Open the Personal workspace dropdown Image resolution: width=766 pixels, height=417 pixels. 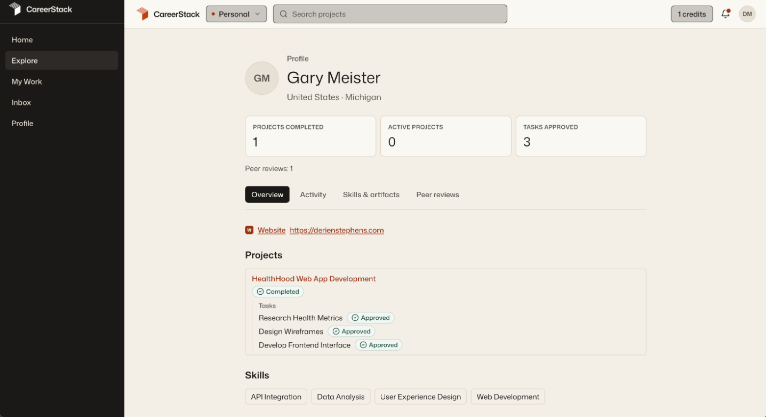[236, 14]
